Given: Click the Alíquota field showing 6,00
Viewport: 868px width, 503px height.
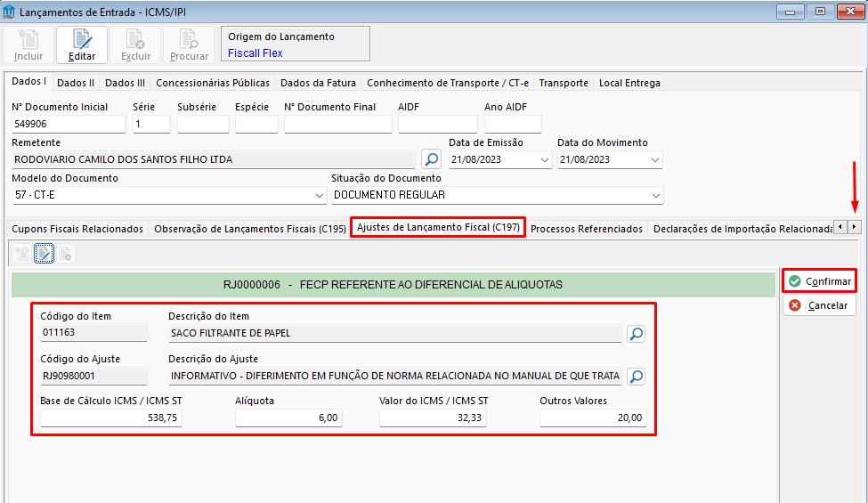Looking at the screenshot, I should pyautogui.click(x=288, y=418).
